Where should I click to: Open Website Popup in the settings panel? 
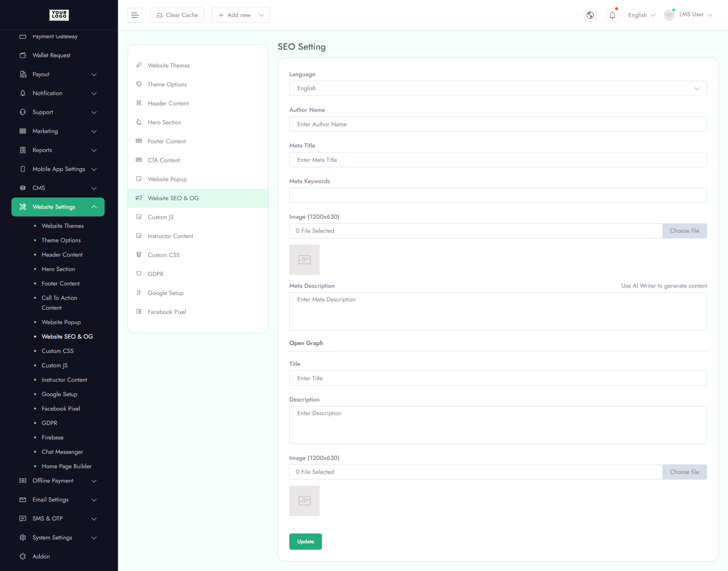(x=198, y=179)
